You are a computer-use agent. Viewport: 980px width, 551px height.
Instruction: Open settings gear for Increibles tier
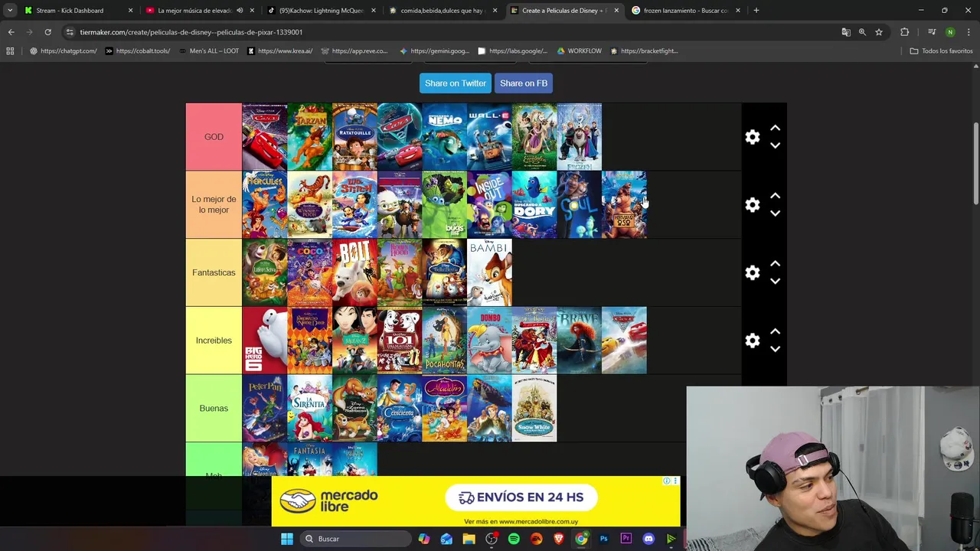[x=753, y=341]
